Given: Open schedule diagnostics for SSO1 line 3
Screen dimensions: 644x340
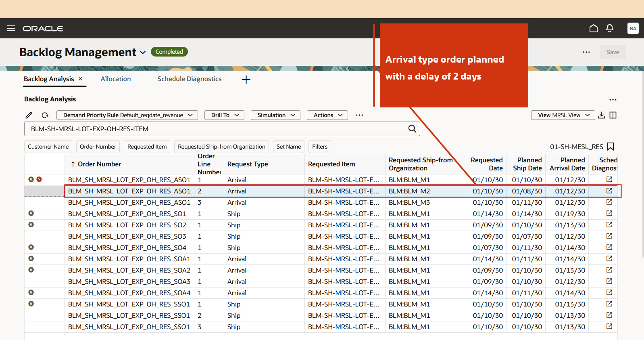Looking at the screenshot, I should click(x=609, y=326).
